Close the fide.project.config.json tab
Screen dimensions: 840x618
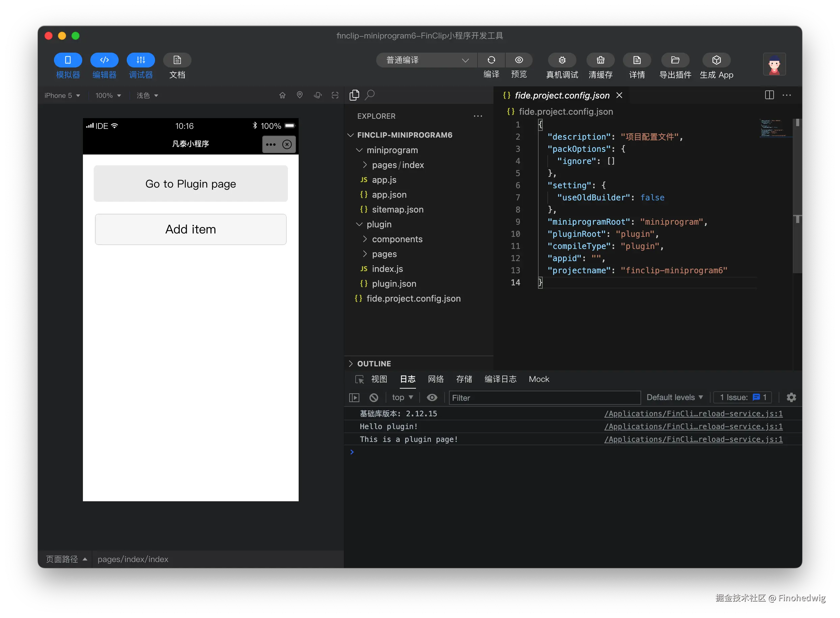619,95
